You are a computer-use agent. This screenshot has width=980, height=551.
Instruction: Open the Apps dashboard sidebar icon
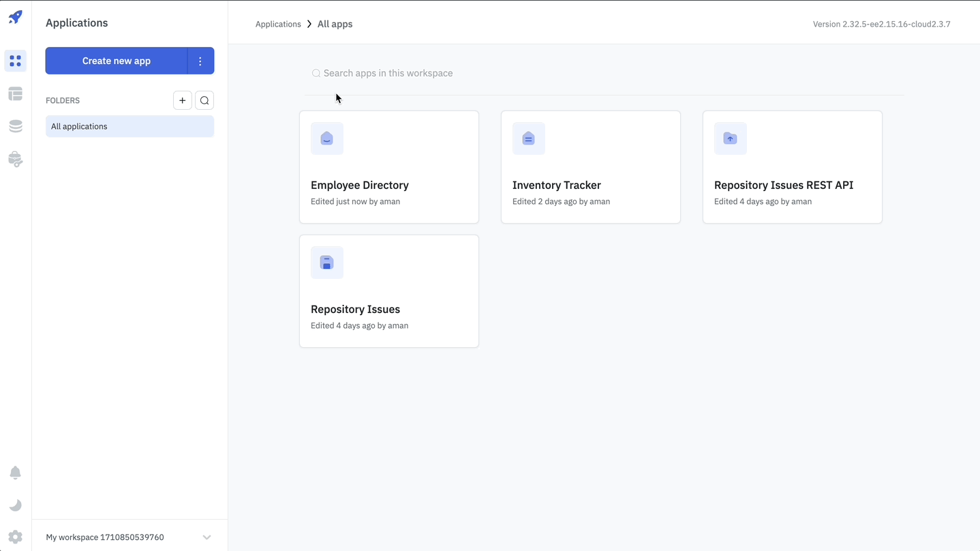point(15,61)
